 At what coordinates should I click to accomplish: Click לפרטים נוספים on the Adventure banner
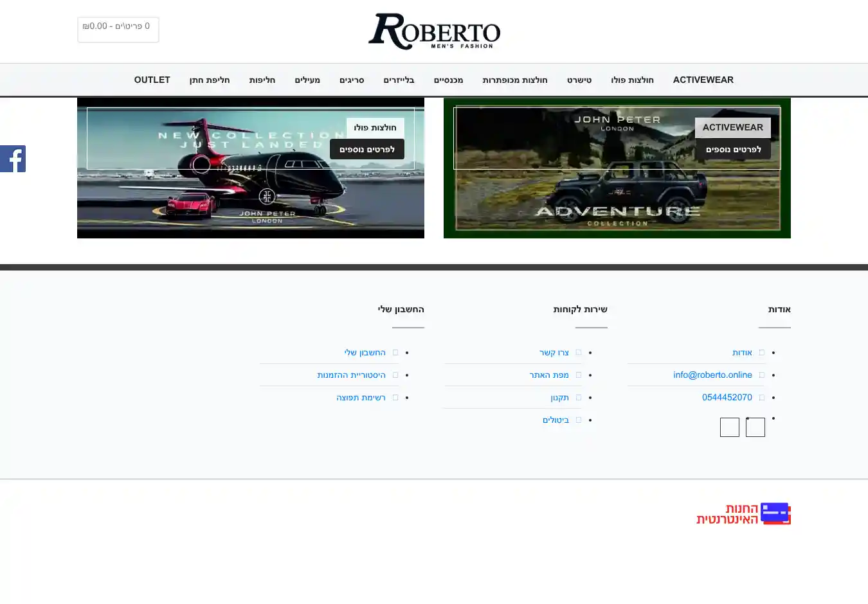733,150
